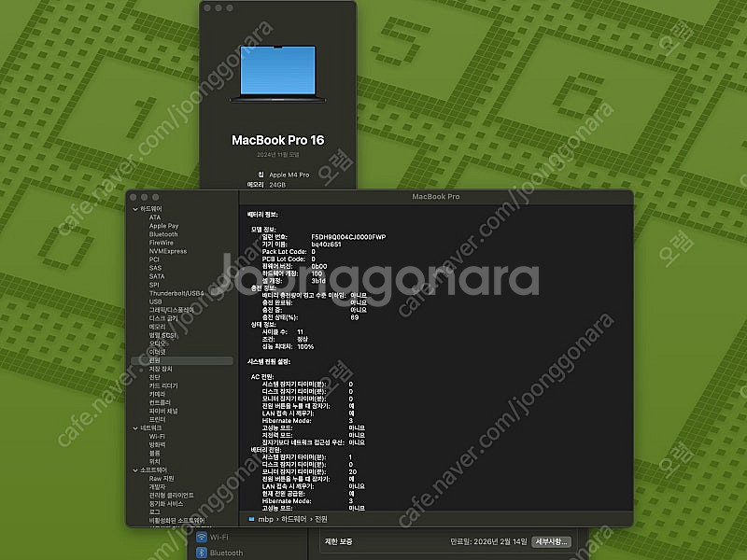
Task: Click the 만료일: 2026년 2월 14일 text
Action: coord(488,542)
